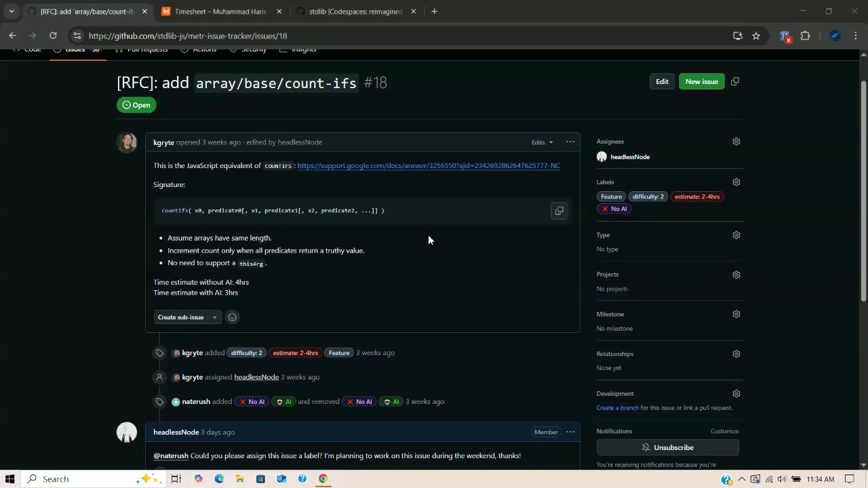868x488 pixels.
Task: Open the @naterush mention link
Action: click(171, 455)
